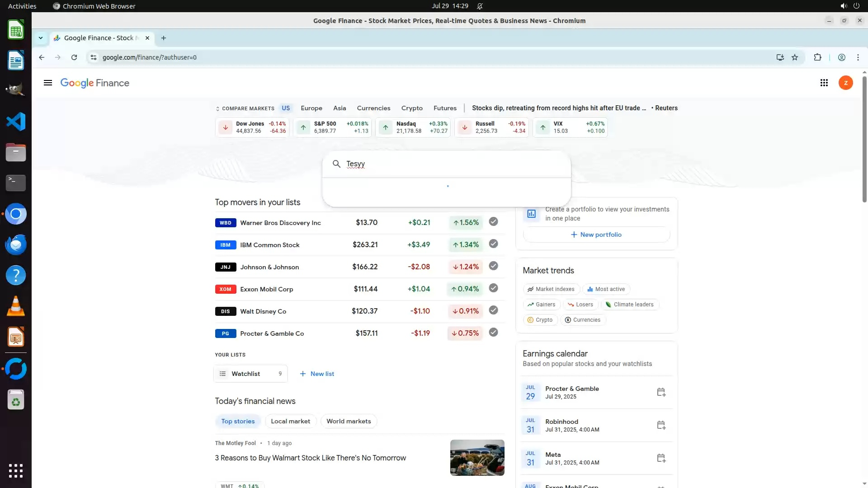
Task: Open the Google Finance hamburger main menu
Action: pos(48,83)
